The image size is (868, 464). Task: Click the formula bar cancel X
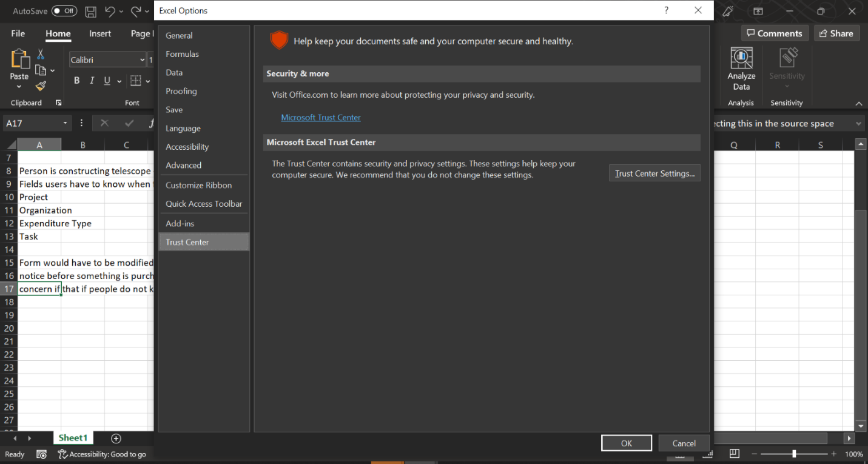[x=104, y=123]
